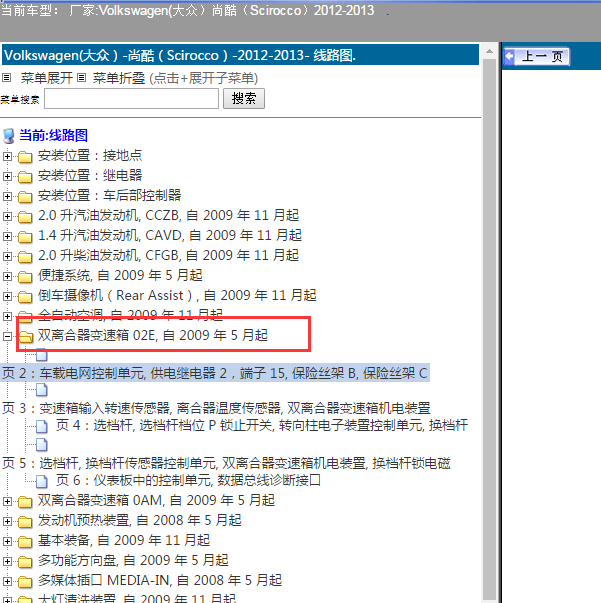
Task: Click the 菜单折叠 list icon
Action: (81, 78)
